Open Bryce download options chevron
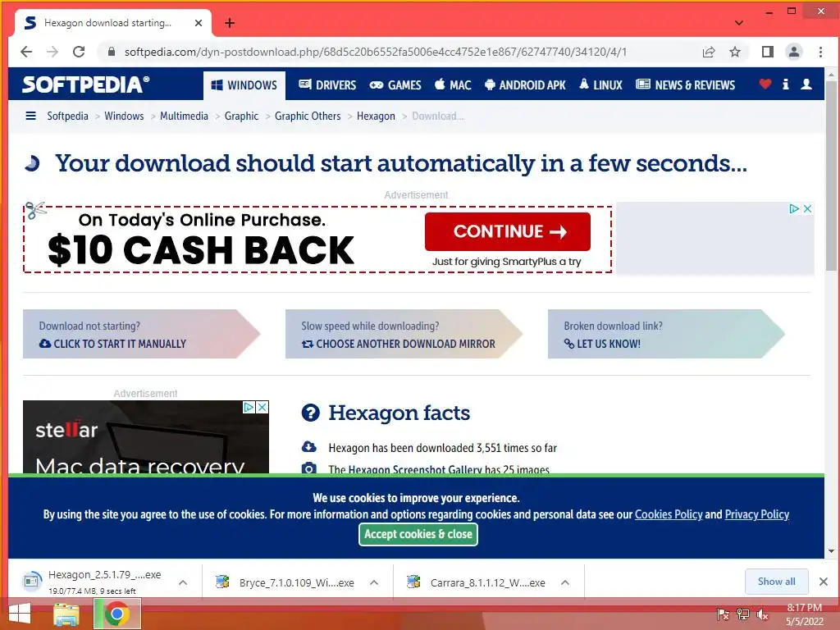This screenshot has width=840, height=630. pyautogui.click(x=374, y=582)
